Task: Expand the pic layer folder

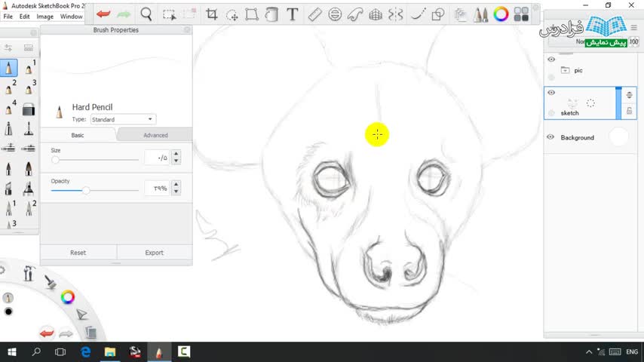Action: click(566, 70)
